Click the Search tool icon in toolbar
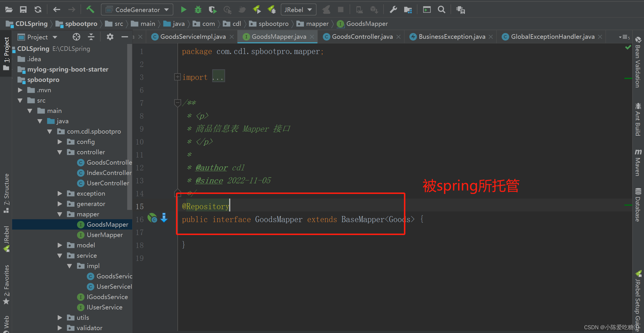644x333 pixels. (441, 10)
